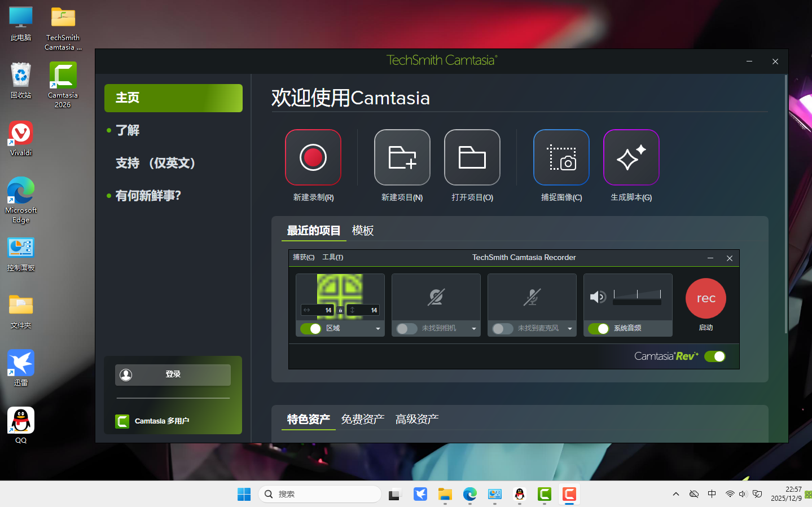Expand the microphone selection dropdown arrow
Image resolution: width=812 pixels, height=507 pixels.
[570, 329]
